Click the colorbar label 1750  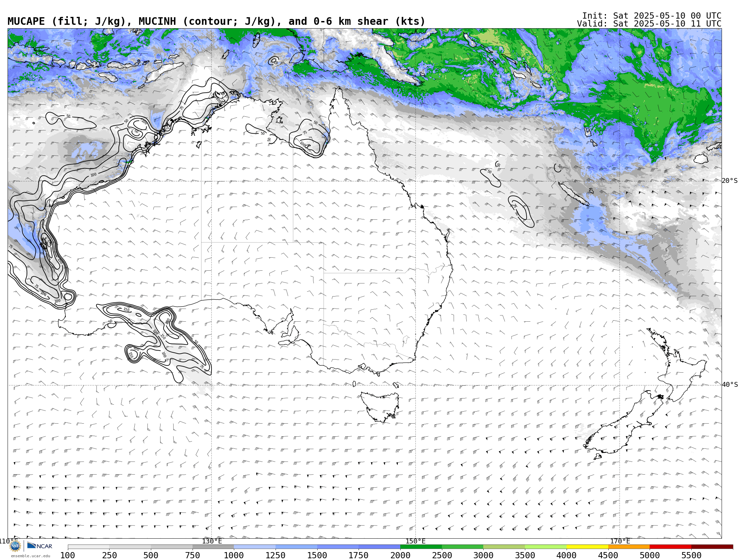(359, 555)
